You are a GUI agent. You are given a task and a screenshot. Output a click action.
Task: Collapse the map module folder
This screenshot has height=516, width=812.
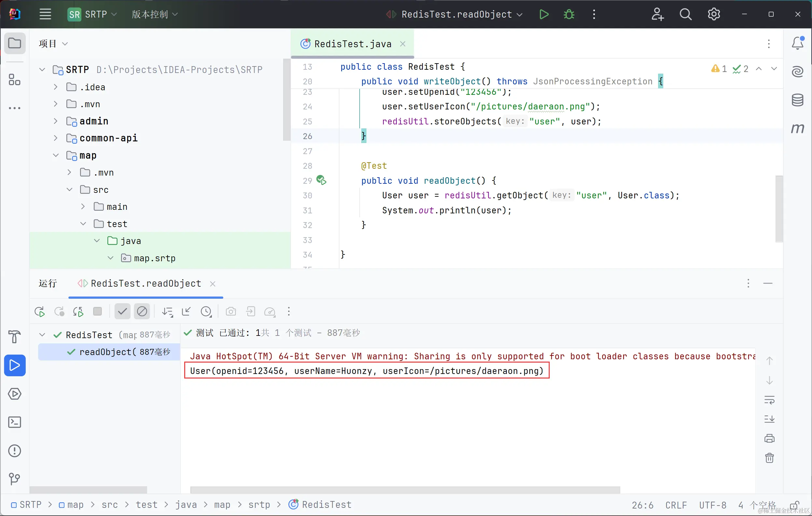[56, 155]
